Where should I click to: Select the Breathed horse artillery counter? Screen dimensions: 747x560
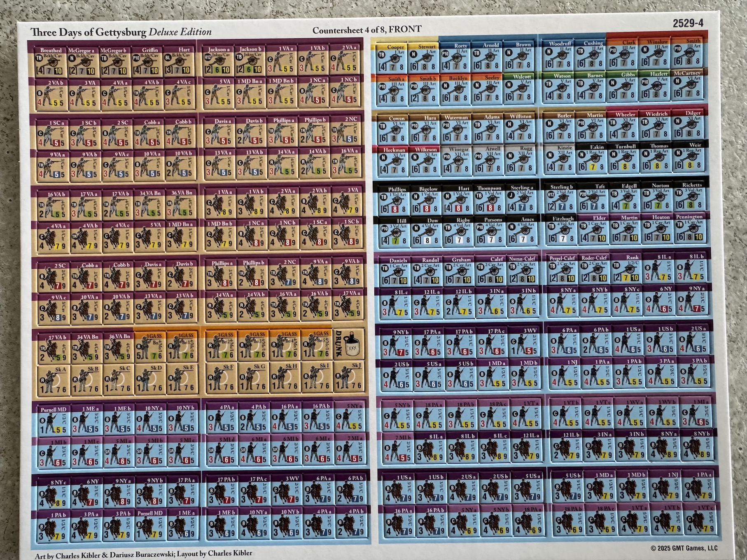[x=51, y=62]
